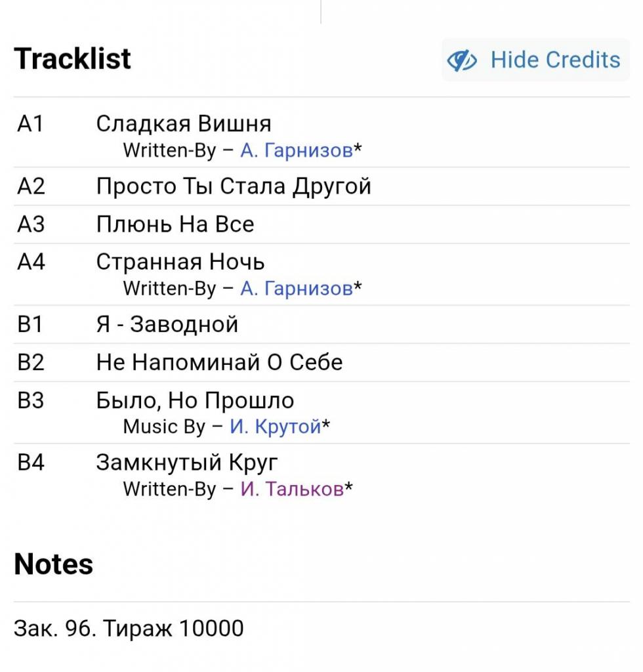The height and width of the screenshot is (672, 643).
Task: Select track title Сладкая Вишня
Action: pos(184,124)
